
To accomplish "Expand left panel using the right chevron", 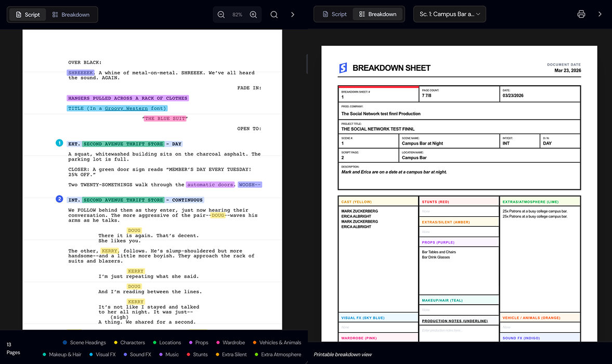I will click(293, 15).
